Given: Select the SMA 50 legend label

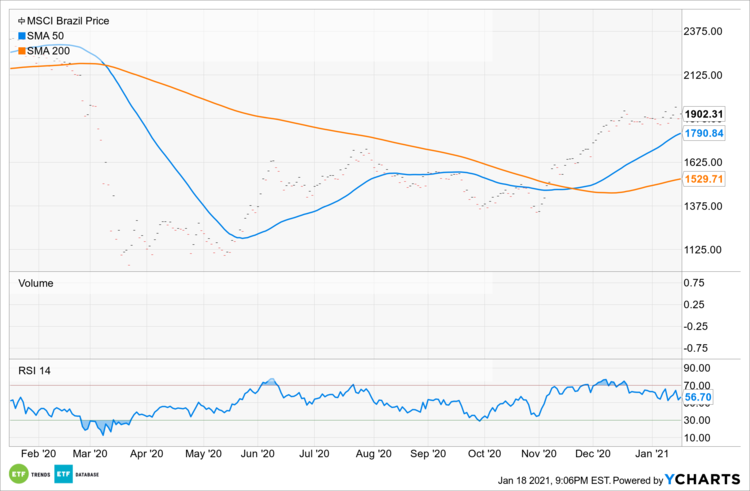Looking at the screenshot, I should 46,35.
